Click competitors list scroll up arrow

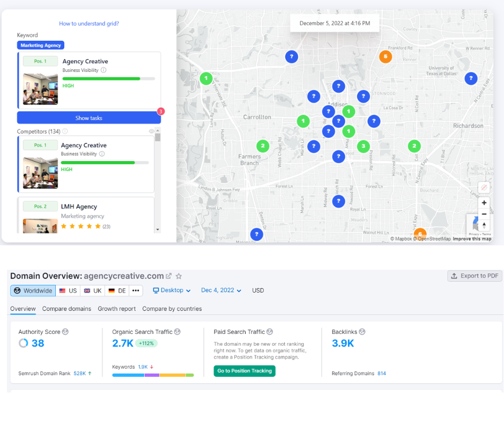click(158, 130)
